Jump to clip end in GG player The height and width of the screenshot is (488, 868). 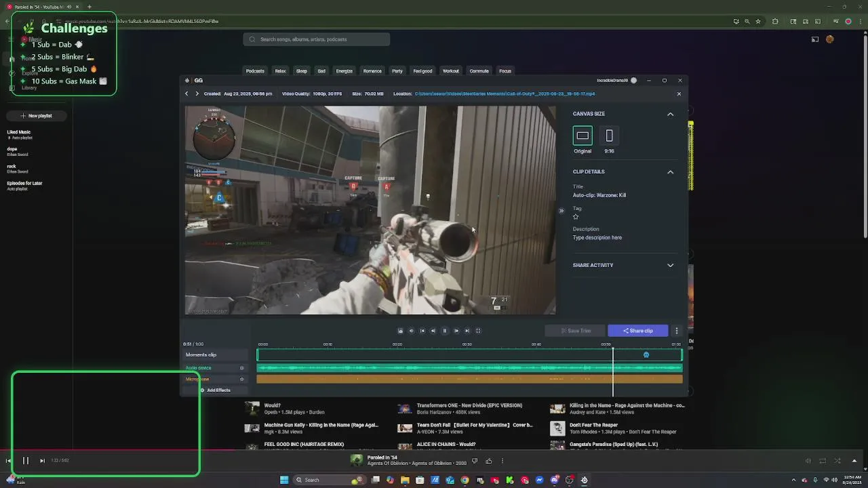click(467, 331)
